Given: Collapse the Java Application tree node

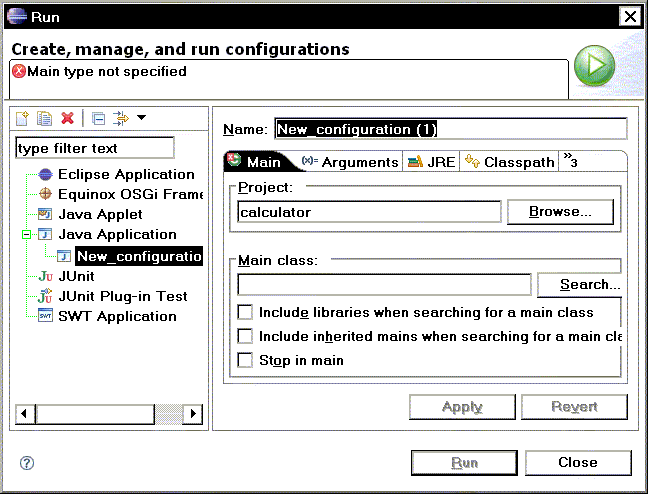Looking at the screenshot, I should [26, 235].
